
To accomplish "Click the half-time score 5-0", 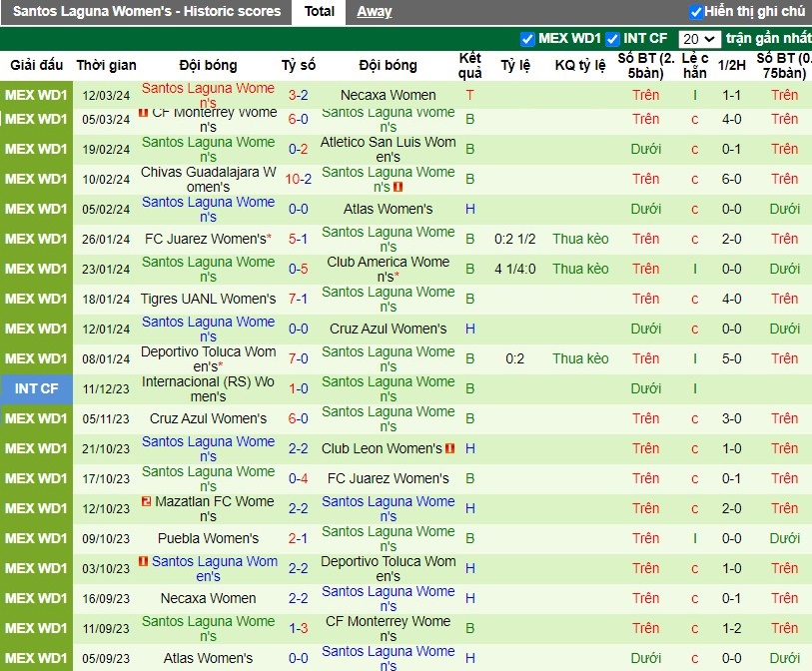I will click(731, 358).
